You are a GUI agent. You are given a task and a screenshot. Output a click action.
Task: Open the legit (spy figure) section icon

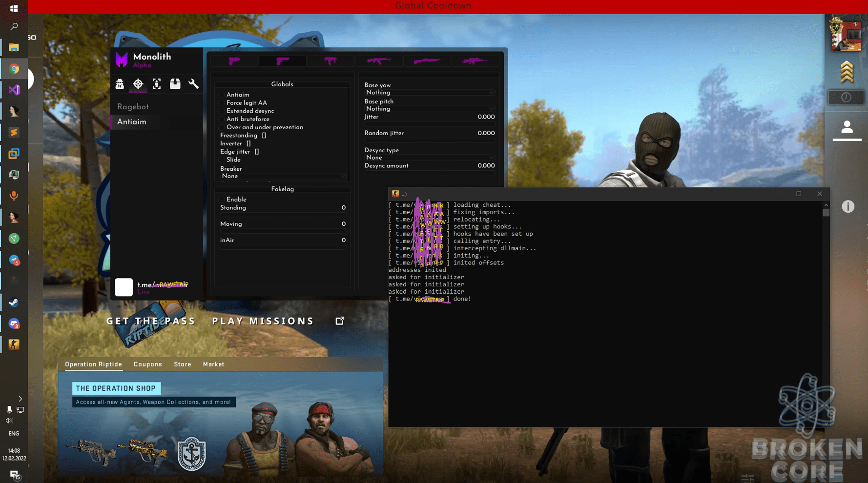[x=120, y=84]
